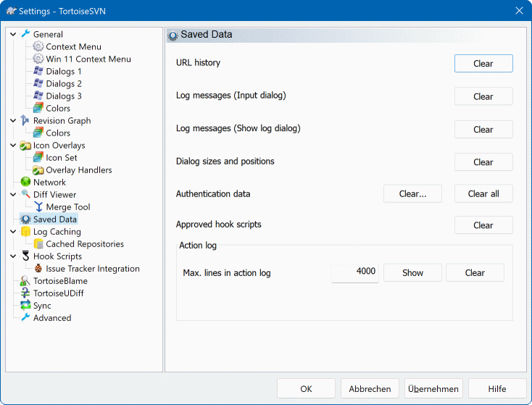Viewport: 532px width, 405px height.
Task: Click the Icon Overlays folder icon
Action: pyautogui.click(x=25, y=145)
